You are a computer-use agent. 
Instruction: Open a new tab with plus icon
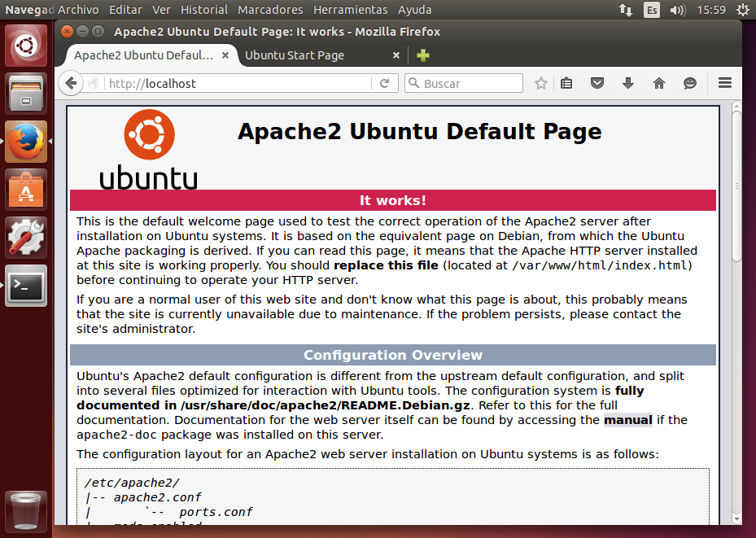(x=423, y=55)
